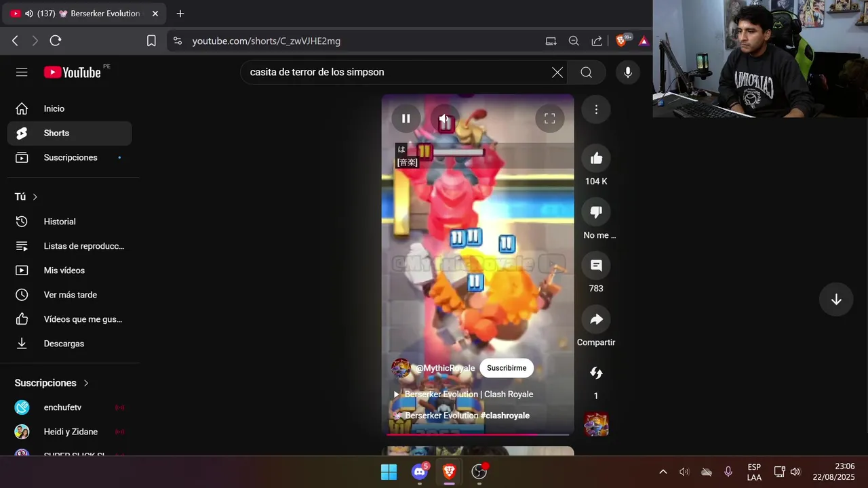Open the remix icon above count 1
Screen dimensions: 868x488
click(x=596, y=373)
